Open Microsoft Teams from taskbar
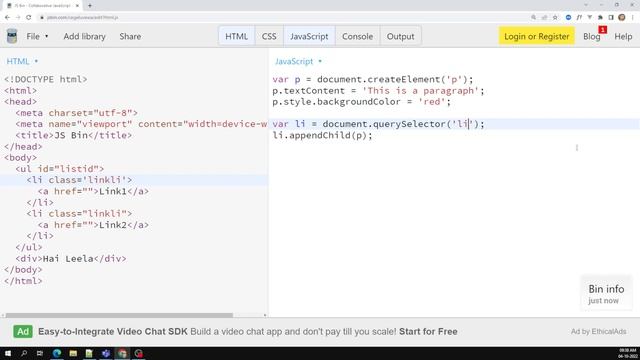The width and height of the screenshot is (640, 360). click(106, 353)
